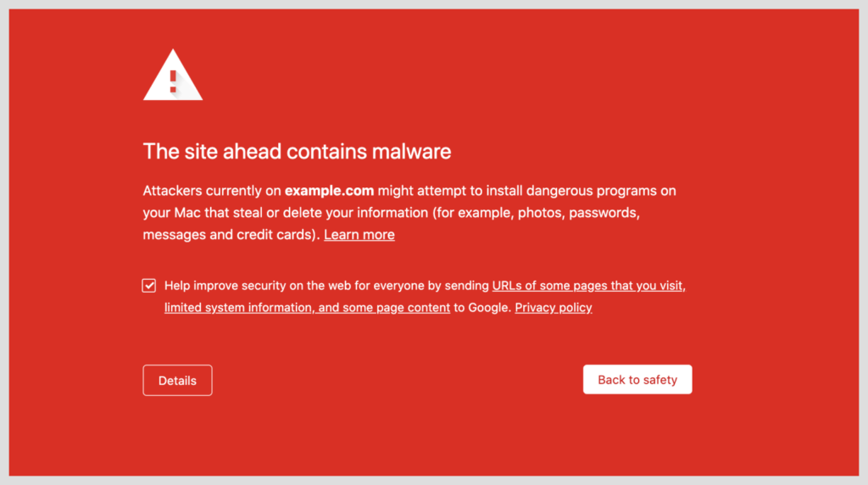The height and width of the screenshot is (485, 868).
Task: Click the red exclamation mark in triangle
Action: tap(173, 81)
